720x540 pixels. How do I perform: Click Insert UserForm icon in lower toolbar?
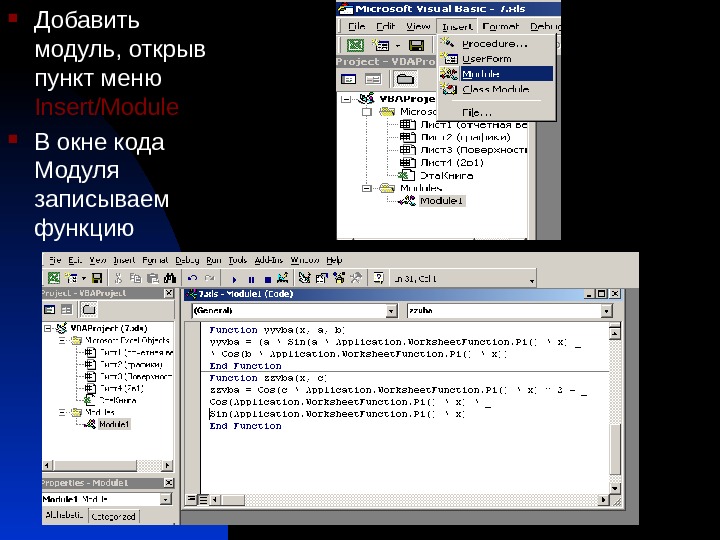coord(71,278)
